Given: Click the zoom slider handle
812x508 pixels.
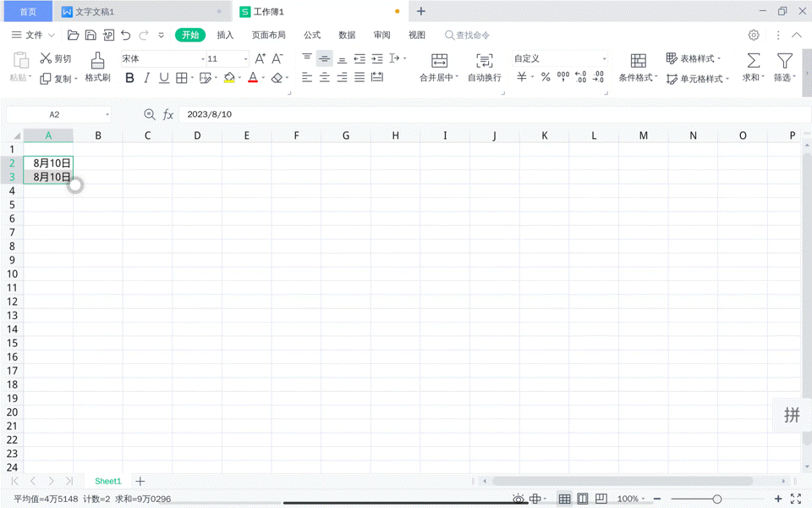Looking at the screenshot, I should [x=717, y=500].
